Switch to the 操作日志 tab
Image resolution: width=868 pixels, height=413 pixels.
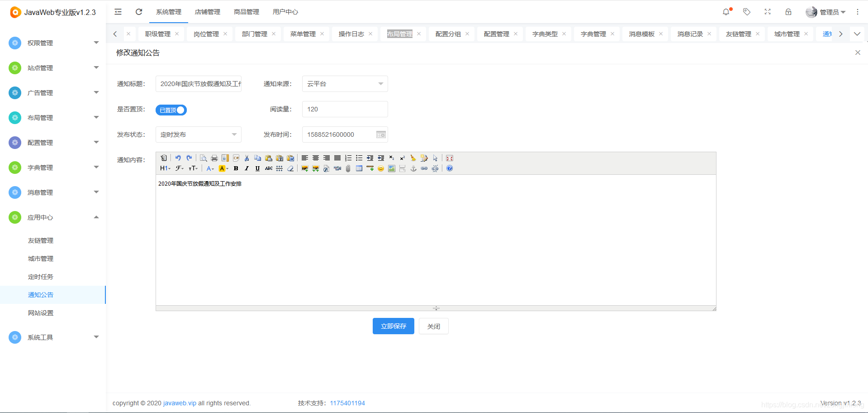351,34
